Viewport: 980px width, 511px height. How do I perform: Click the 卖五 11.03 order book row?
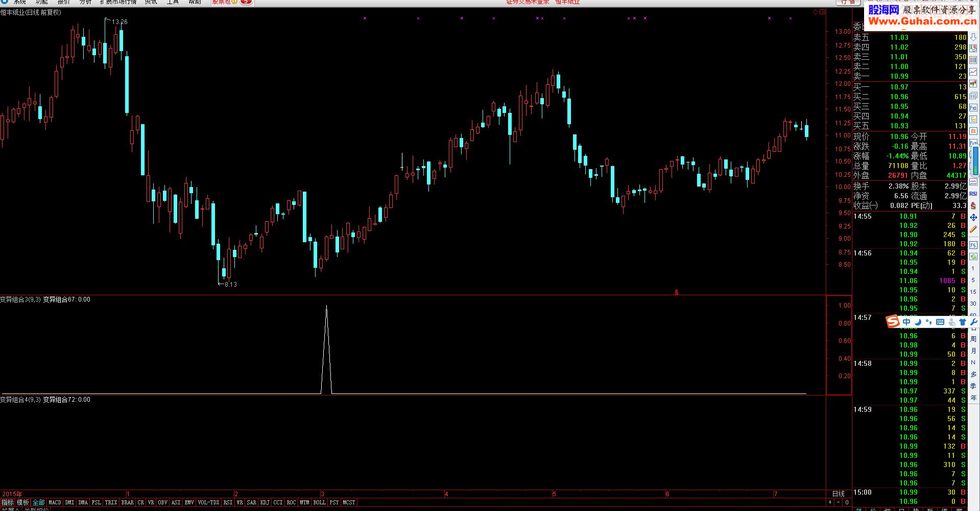pos(910,37)
